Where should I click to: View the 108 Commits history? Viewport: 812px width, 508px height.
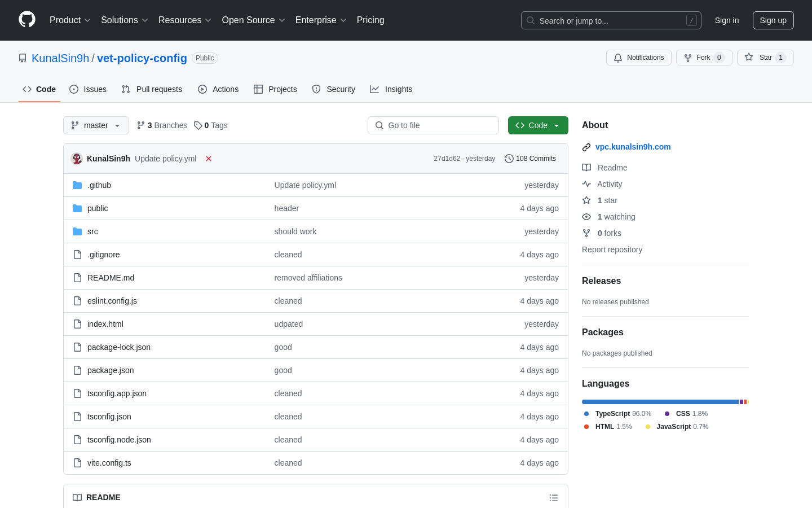[x=530, y=159]
